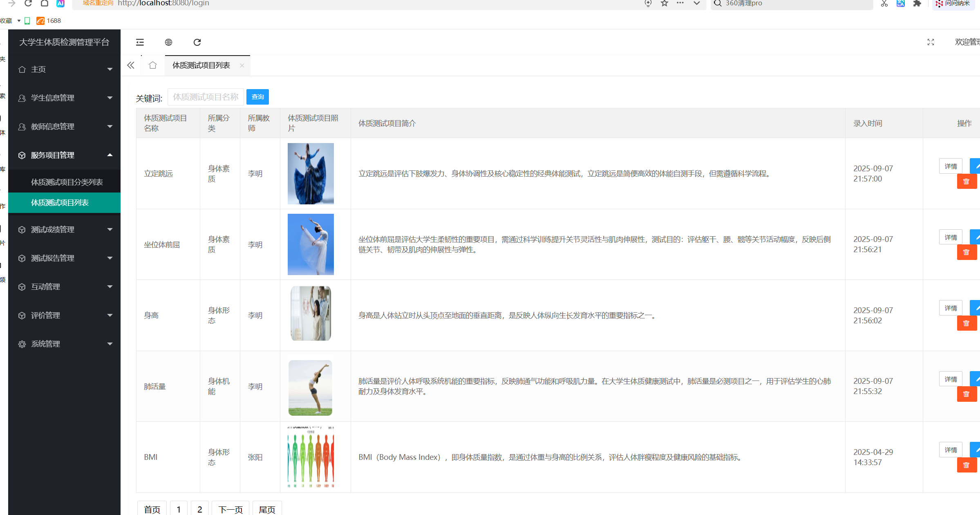
Task: Click the trash icon for the BMI row
Action: 966,465
